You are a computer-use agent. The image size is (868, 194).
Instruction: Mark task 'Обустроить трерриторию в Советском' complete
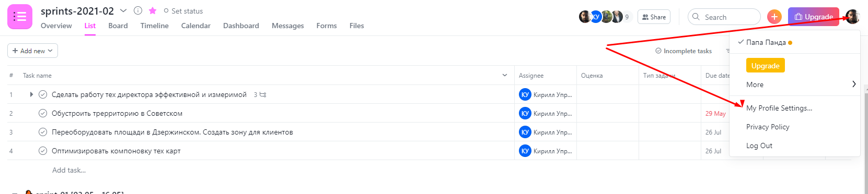pyautogui.click(x=43, y=113)
